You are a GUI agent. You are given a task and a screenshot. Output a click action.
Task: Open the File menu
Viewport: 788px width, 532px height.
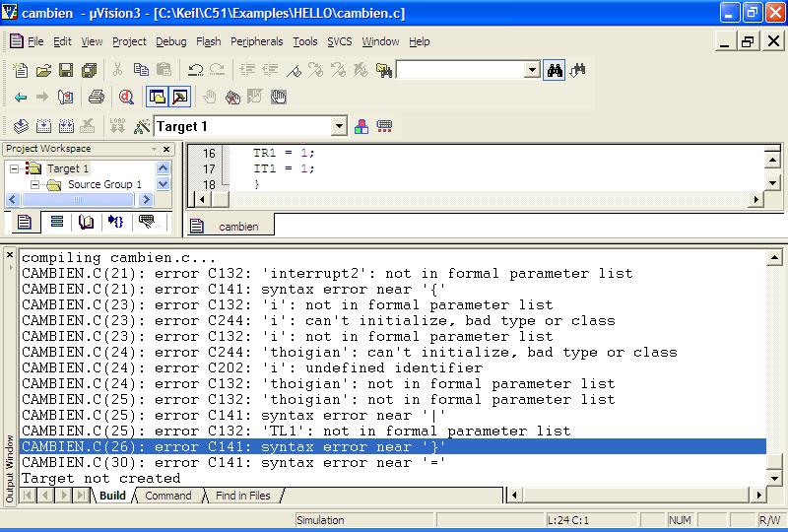35,41
